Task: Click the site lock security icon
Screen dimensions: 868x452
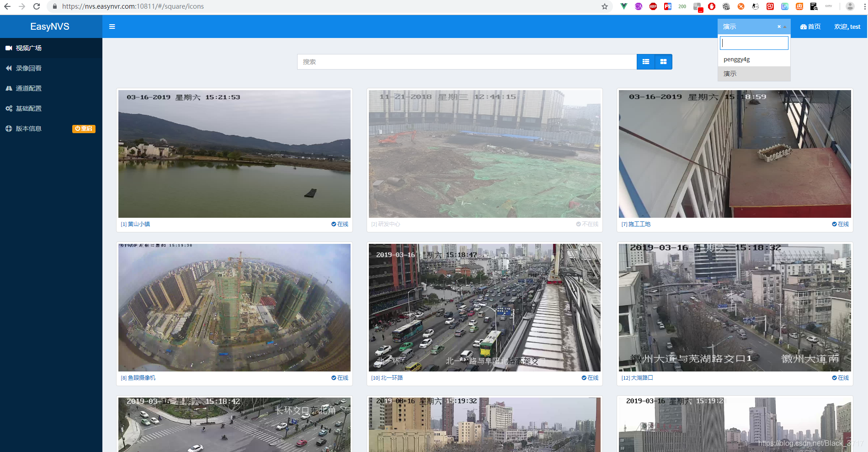Action: click(55, 6)
